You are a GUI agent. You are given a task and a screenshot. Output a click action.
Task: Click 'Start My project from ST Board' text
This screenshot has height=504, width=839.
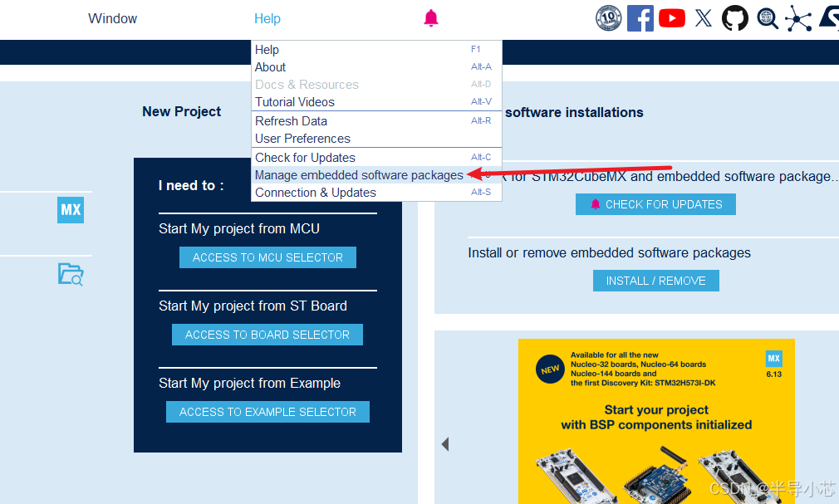253,306
